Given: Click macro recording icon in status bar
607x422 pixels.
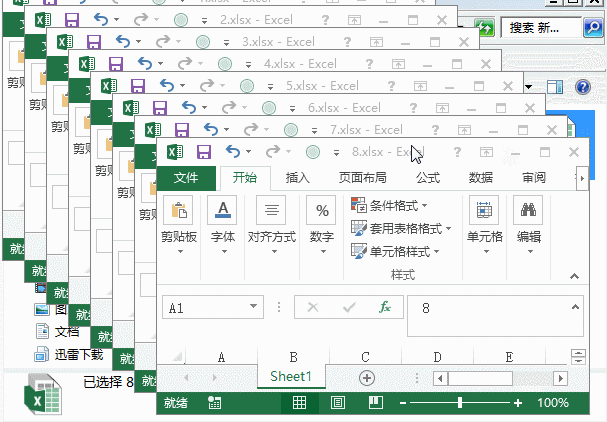Looking at the screenshot, I should [x=214, y=403].
